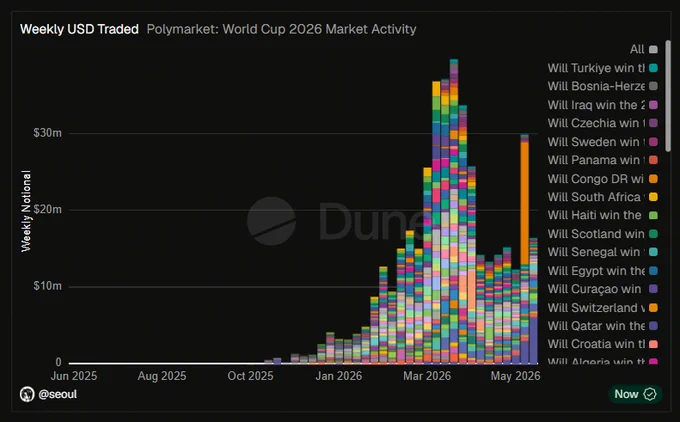Click the Oct 2025 x-axis label
The image size is (680, 422).
tap(250, 376)
